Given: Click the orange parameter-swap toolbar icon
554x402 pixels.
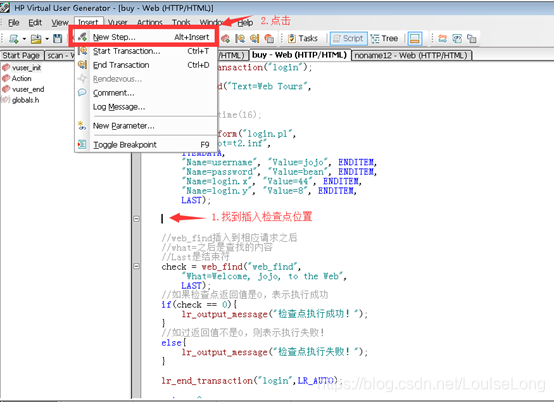Looking at the screenshot, I should coord(442,38).
